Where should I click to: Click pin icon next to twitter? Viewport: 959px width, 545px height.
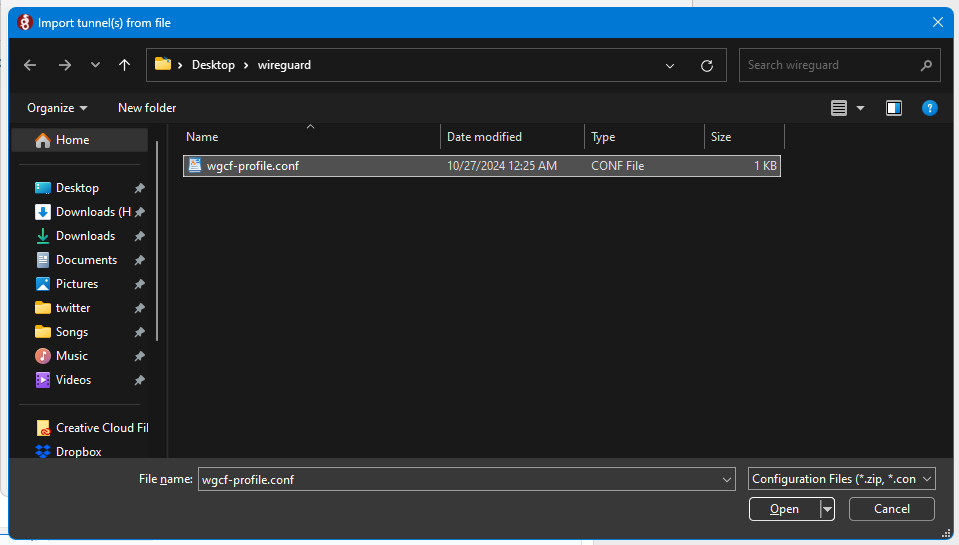click(139, 308)
